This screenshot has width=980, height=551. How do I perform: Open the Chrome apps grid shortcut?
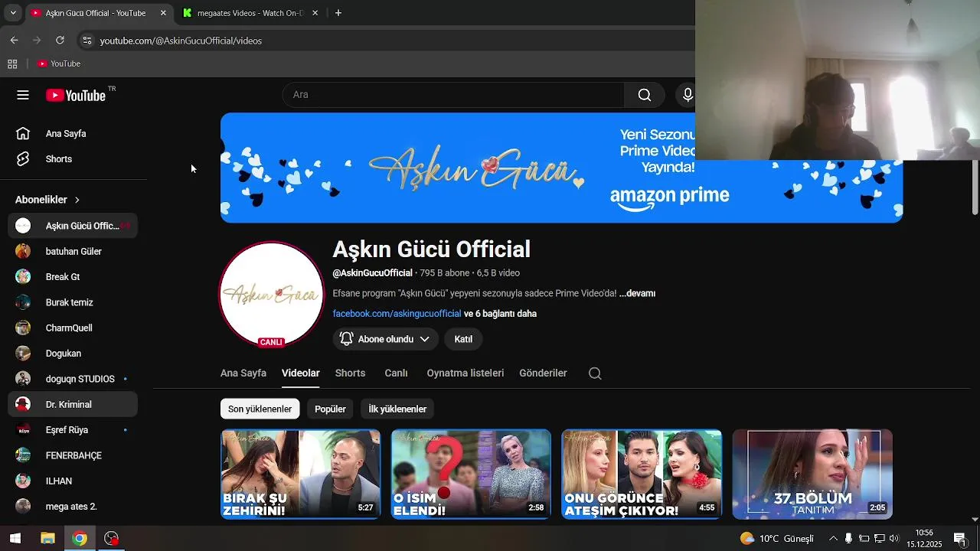point(12,64)
